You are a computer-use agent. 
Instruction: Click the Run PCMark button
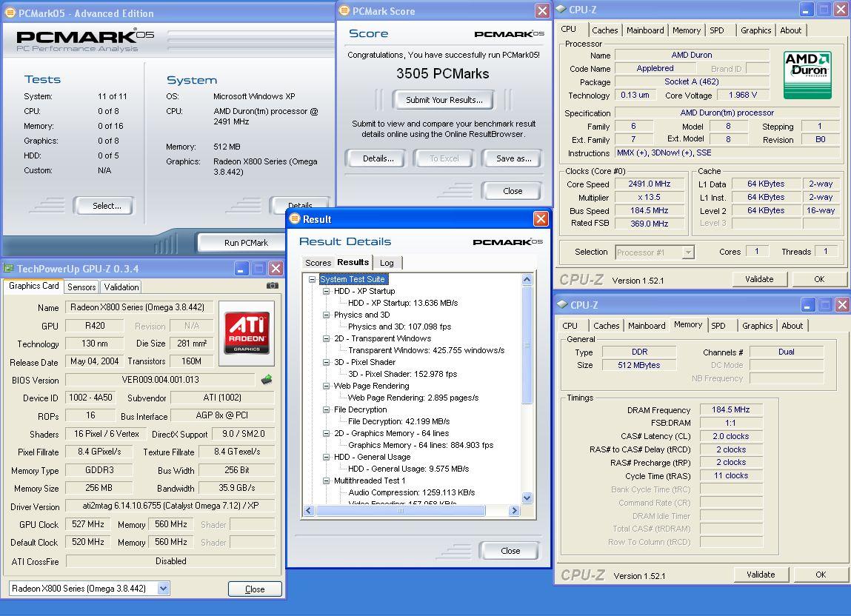[x=241, y=243]
